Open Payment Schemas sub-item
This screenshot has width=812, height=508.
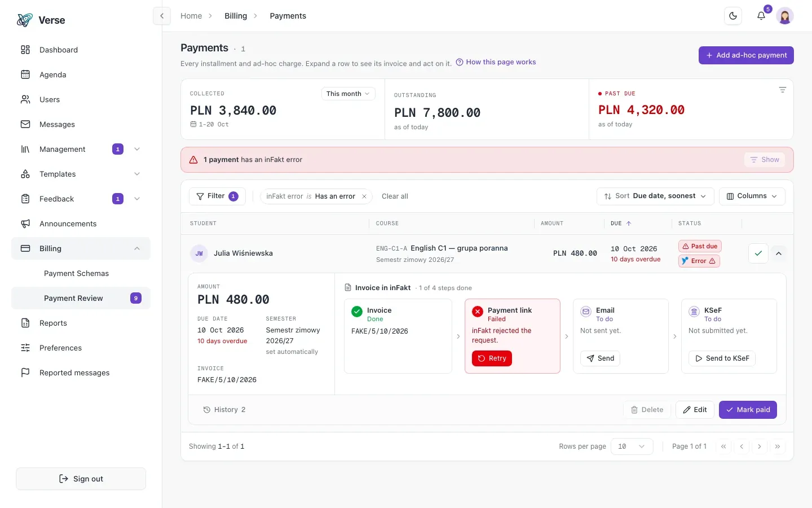coord(81,273)
